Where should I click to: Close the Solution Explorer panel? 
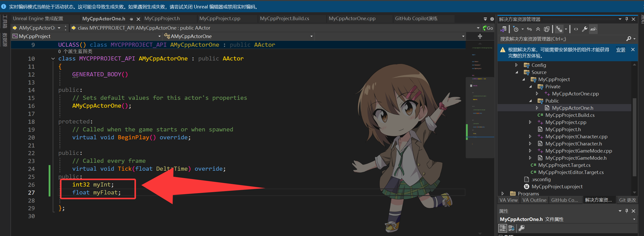[x=634, y=19]
